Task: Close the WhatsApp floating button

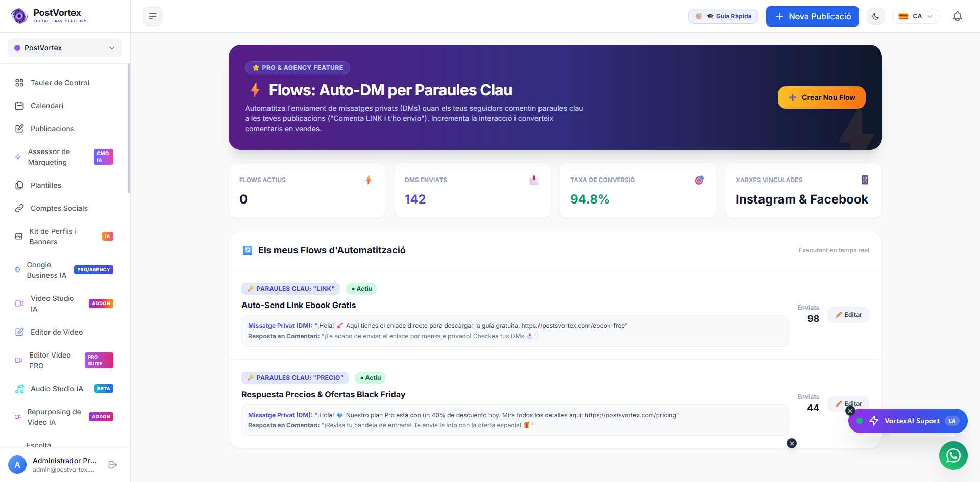Action: tap(792, 443)
